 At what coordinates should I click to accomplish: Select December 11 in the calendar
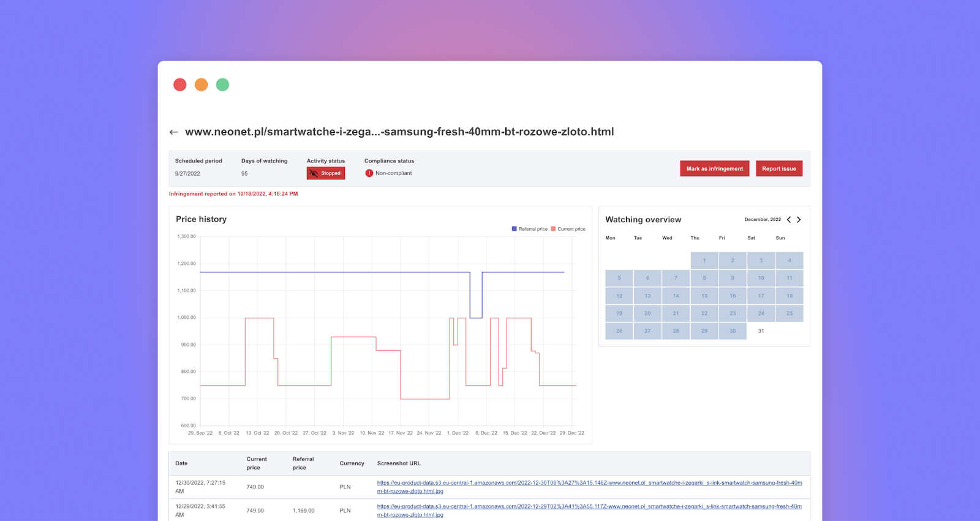pyautogui.click(x=790, y=278)
